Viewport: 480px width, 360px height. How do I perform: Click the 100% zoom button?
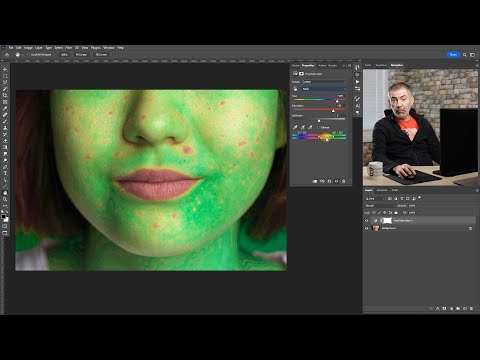coord(64,55)
